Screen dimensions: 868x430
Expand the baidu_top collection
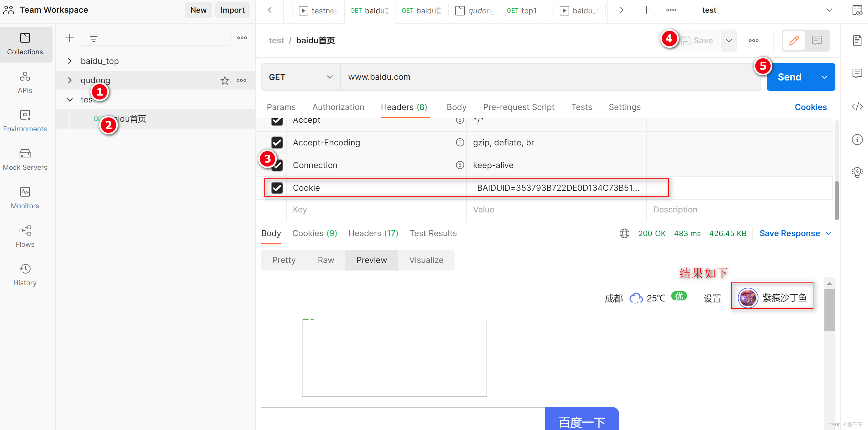(x=70, y=61)
